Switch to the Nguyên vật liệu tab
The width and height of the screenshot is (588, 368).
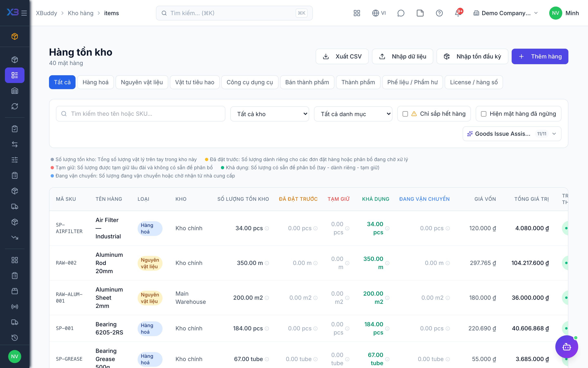tap(142, 82)
